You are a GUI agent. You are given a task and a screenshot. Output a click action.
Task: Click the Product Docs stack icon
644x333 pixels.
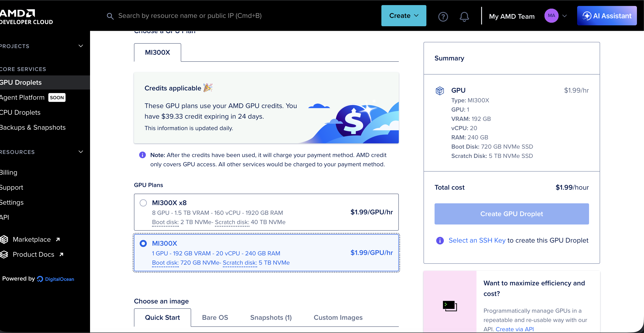[x=4, y=254]
